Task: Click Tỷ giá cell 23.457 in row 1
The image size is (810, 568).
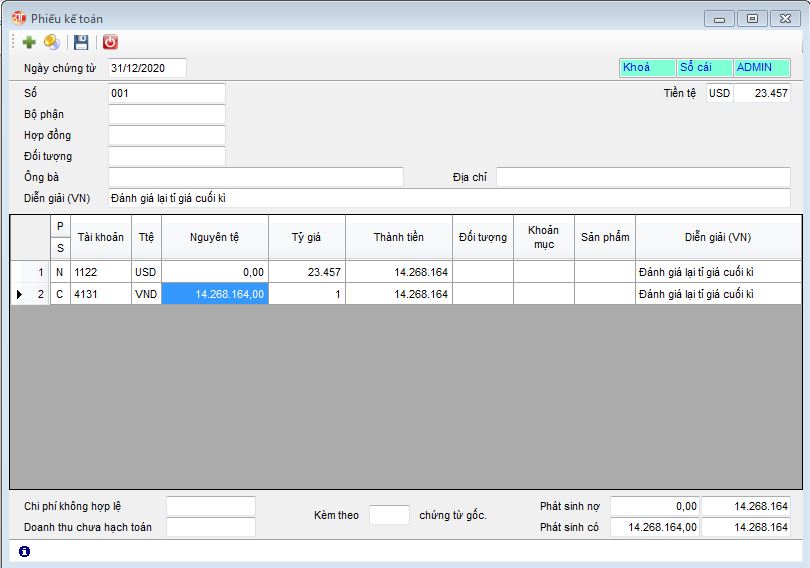Action: coord(306,272)
